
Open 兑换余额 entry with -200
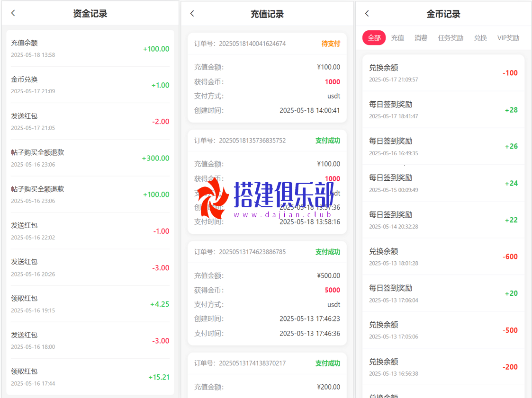point(443,367)
